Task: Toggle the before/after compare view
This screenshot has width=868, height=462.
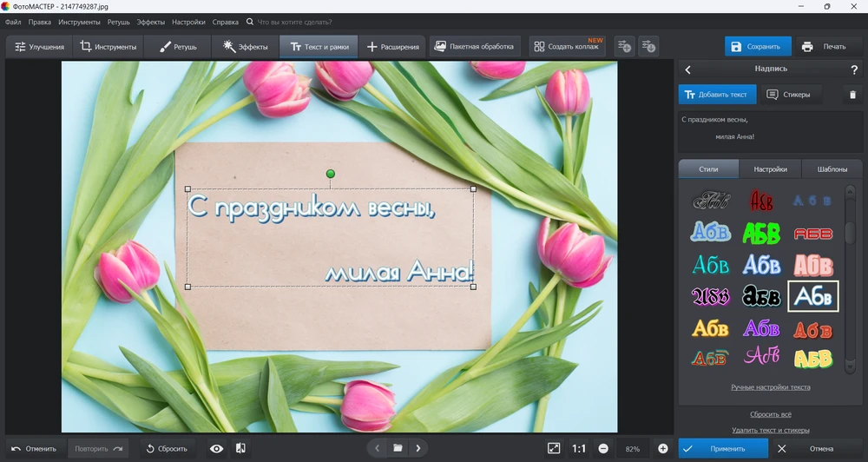Action: coord(240,448)
